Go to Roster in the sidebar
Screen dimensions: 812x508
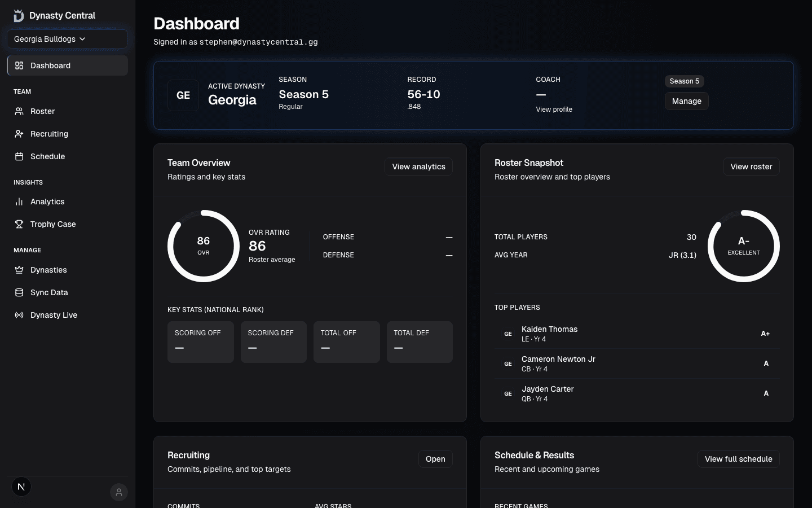[67, 111]
